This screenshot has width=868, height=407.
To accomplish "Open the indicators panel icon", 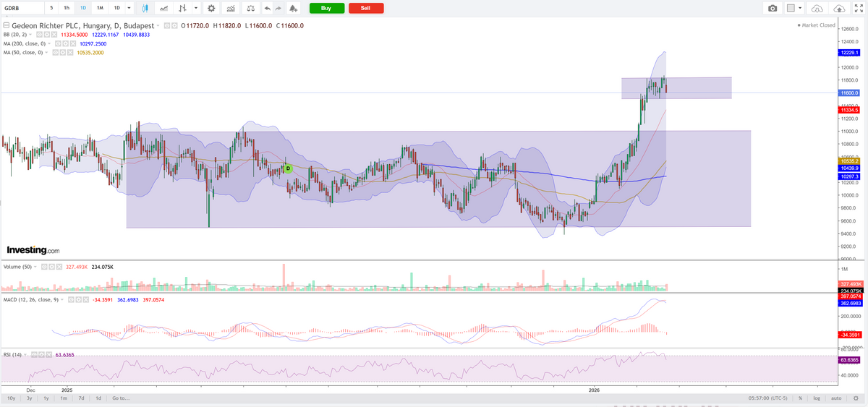I will tap(231, 8).
